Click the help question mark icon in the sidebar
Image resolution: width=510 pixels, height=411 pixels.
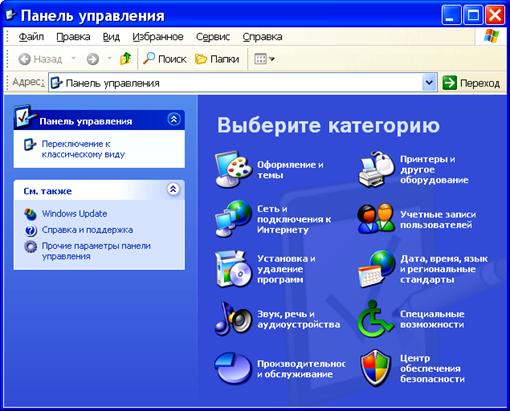click(30, 230)
